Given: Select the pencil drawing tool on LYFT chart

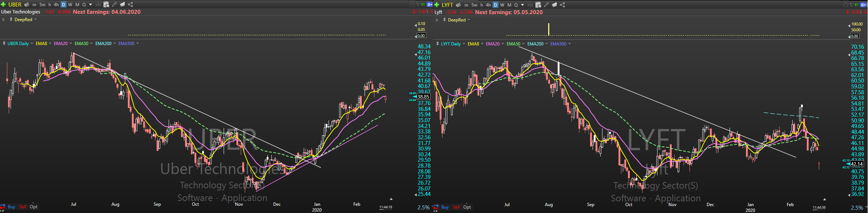Looking at the screenshot, I should 546,5.
